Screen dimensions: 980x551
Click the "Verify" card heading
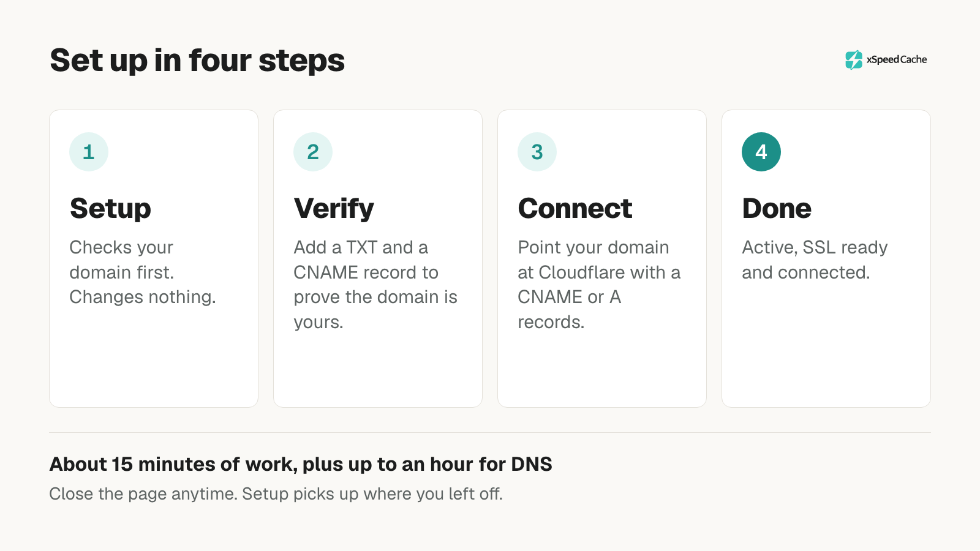334,209
